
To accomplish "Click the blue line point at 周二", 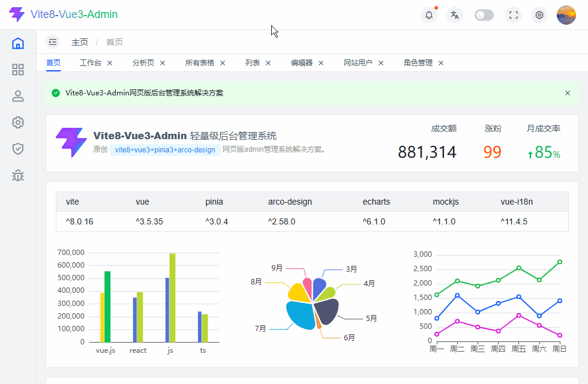I will pos(457,295).
